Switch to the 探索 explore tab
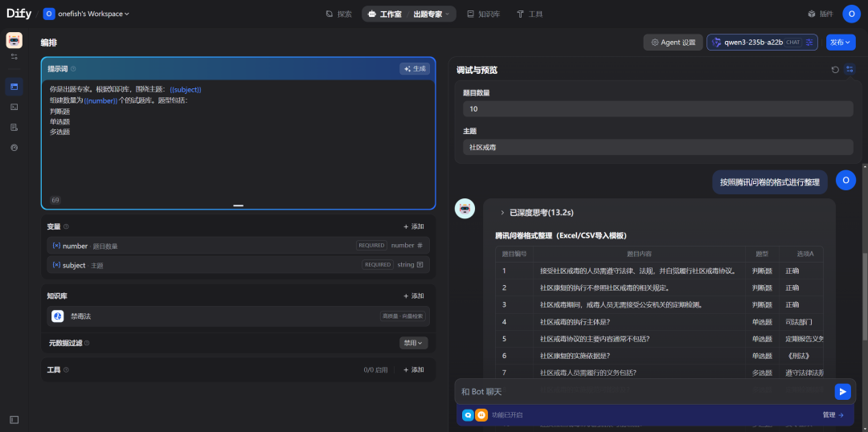This screenshot has width=868, height=432. click(338, 14)
